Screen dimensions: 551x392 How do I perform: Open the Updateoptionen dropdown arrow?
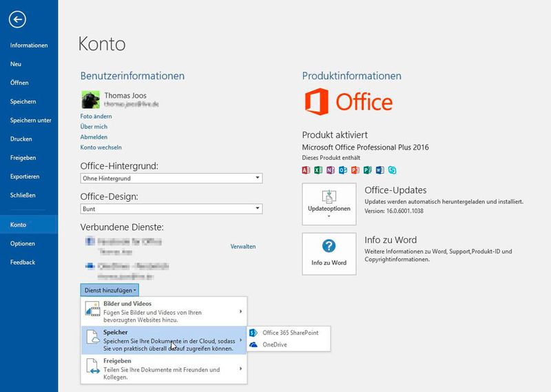329,216
